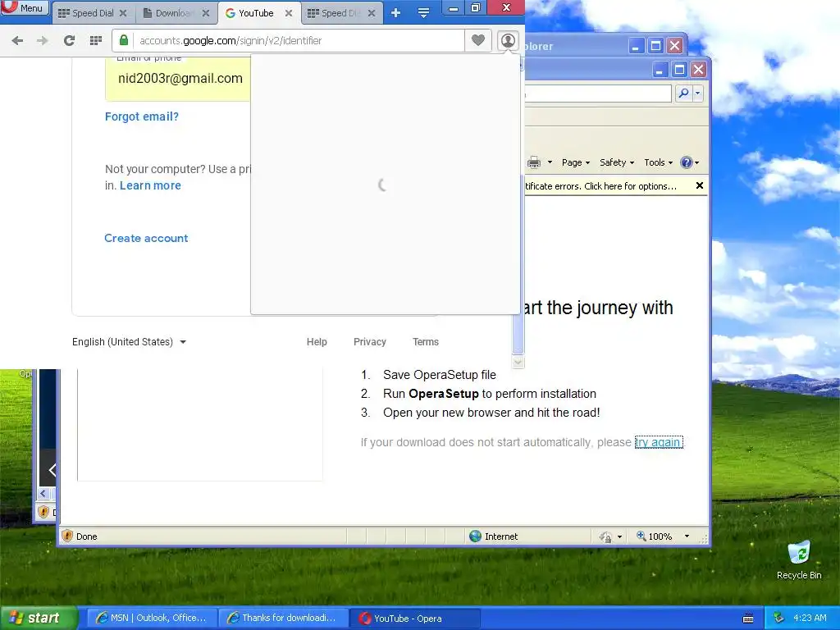Expand the IE search provider dropdown arrow
Viewport: 840px width, 630px height.
click(x=697, y=94)
